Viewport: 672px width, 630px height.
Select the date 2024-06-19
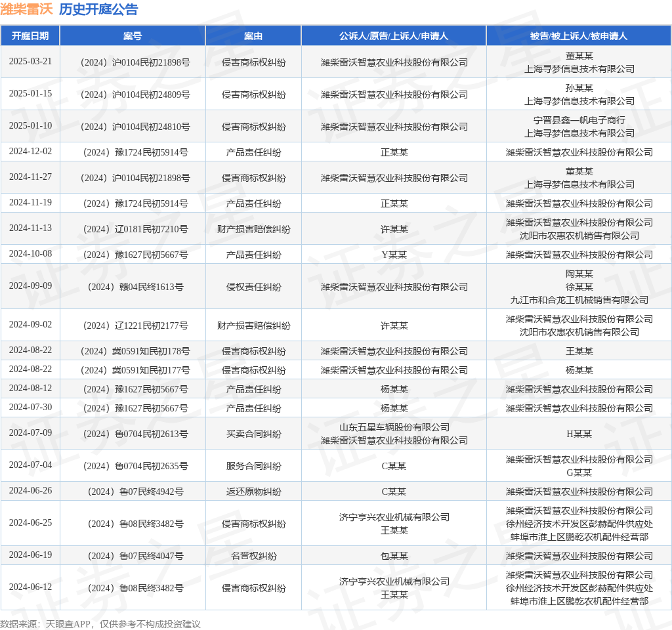(30, 555)
